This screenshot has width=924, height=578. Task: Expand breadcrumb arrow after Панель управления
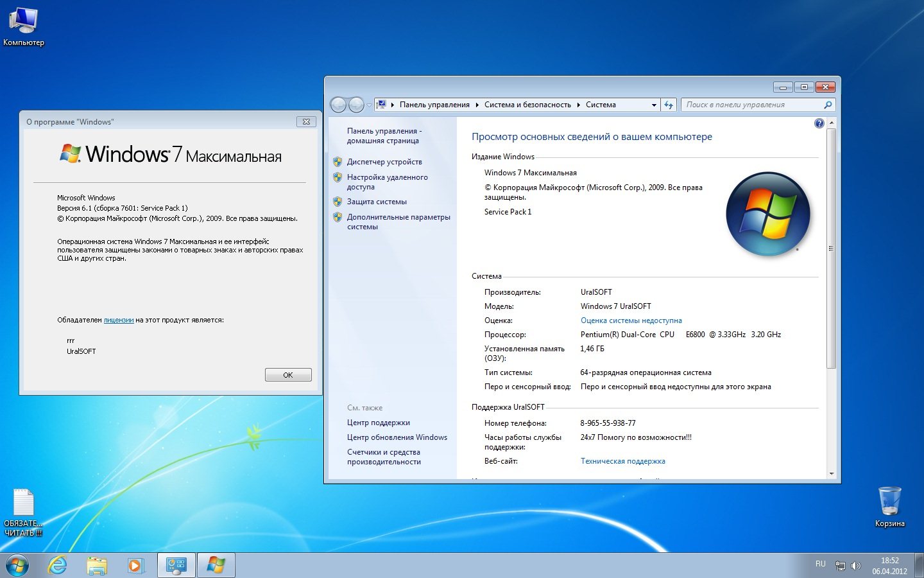(477, 105)
